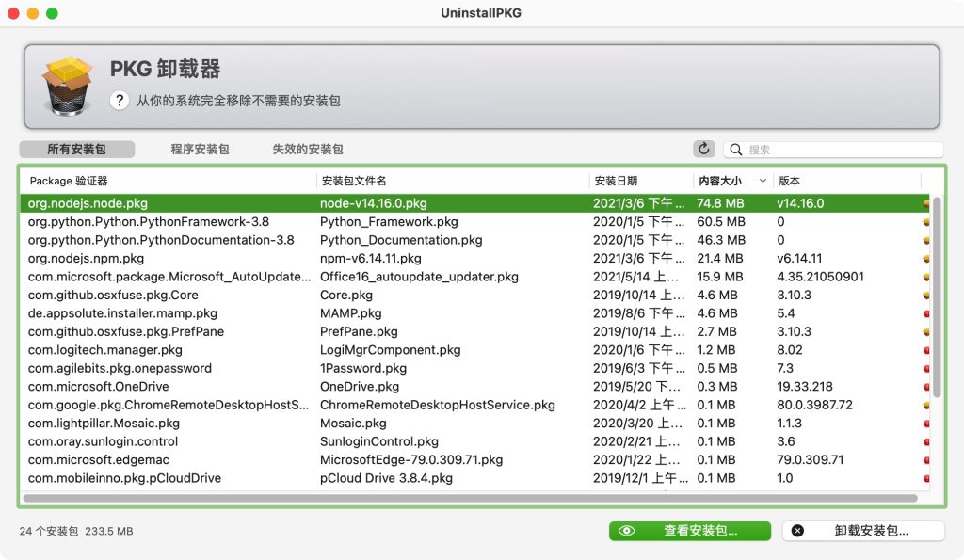Select org.python.Python.PythonDocumentation-3.8 row

coord(474,240)
